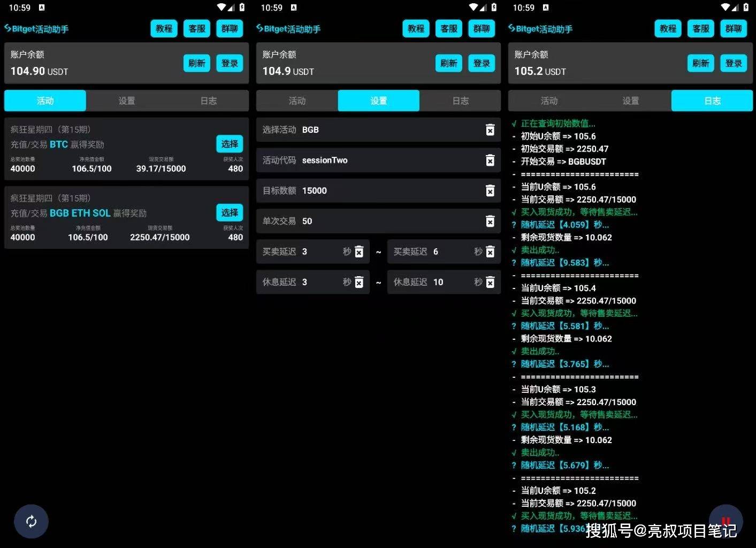The width and height of the screenshot is (756, 548).
Task: Click the 登录 login button
Action: (x=230, y=63)
